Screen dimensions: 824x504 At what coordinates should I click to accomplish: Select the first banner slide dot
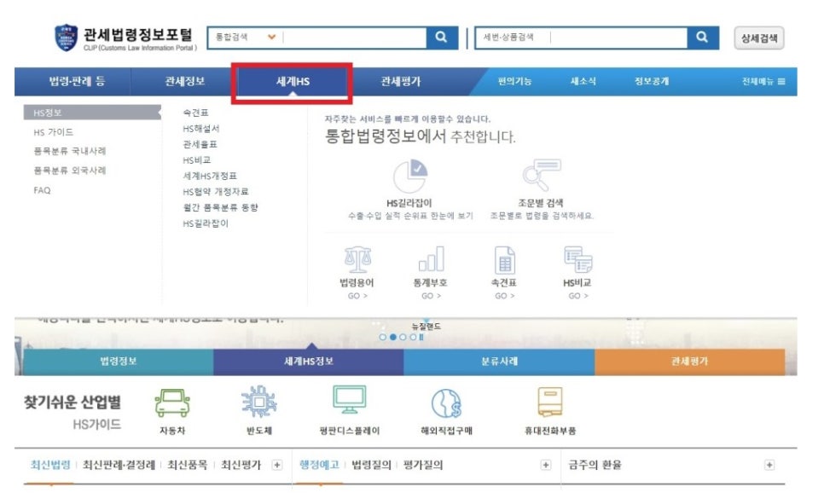[382, 338]
